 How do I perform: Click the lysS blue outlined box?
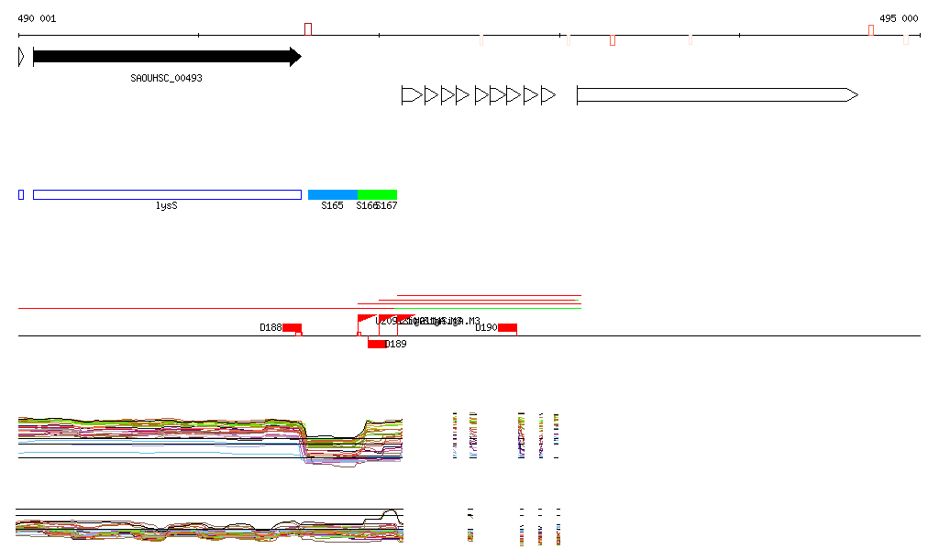167,194
